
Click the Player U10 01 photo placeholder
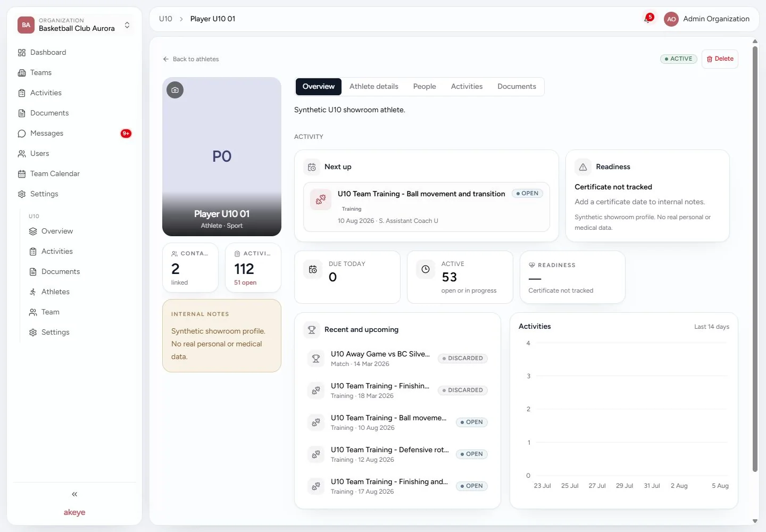click(222, 156)
